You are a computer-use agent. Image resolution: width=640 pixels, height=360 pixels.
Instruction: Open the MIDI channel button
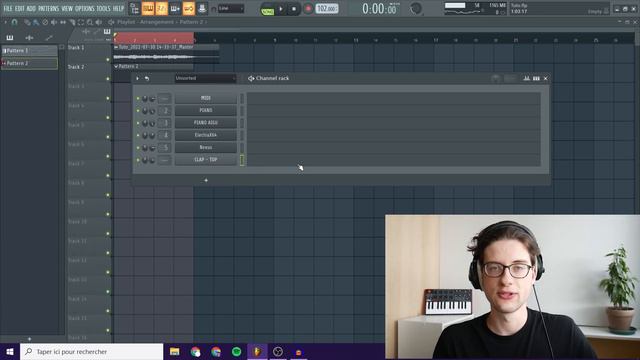tap(206, 98)
